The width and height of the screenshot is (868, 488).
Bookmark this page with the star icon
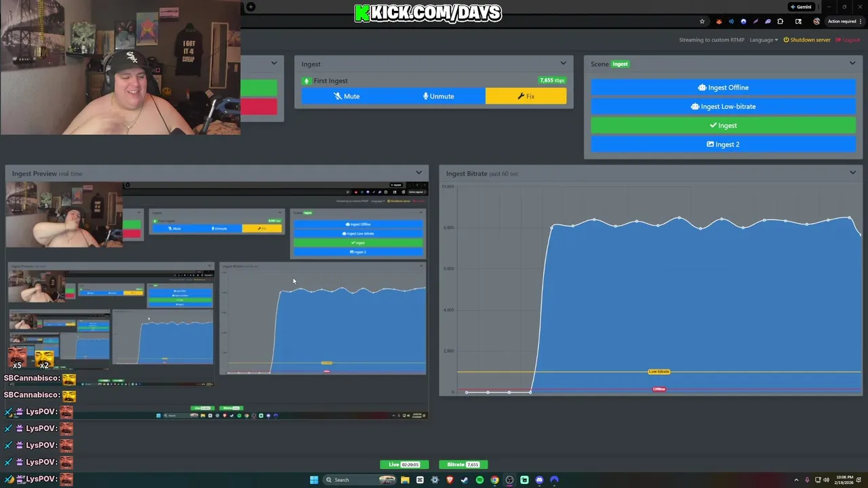pyautogui.click(x=702, y=21)
